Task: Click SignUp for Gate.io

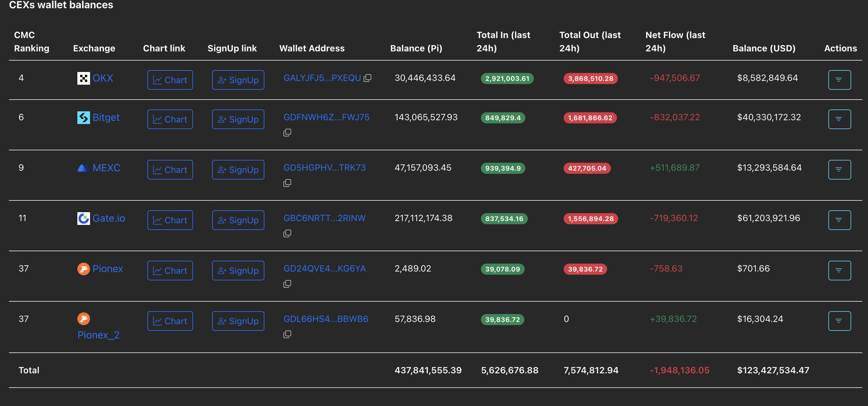Action: tap(238, 220)
